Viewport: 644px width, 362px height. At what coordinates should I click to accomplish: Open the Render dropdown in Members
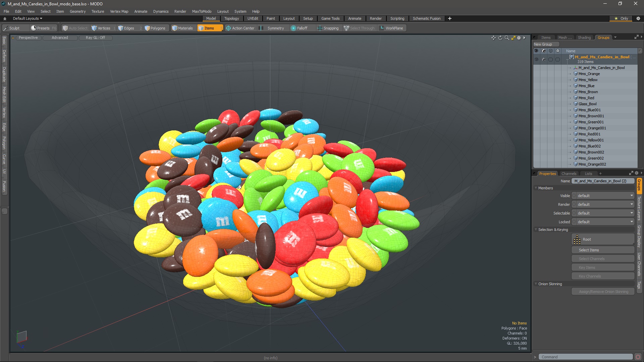[x=603, y=204]
